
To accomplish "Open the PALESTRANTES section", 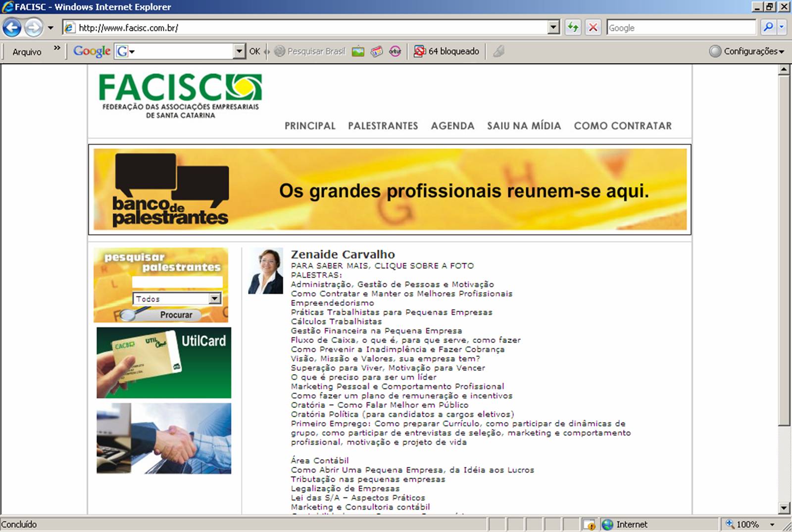I will pyautogui.click(x=383, y=126).
